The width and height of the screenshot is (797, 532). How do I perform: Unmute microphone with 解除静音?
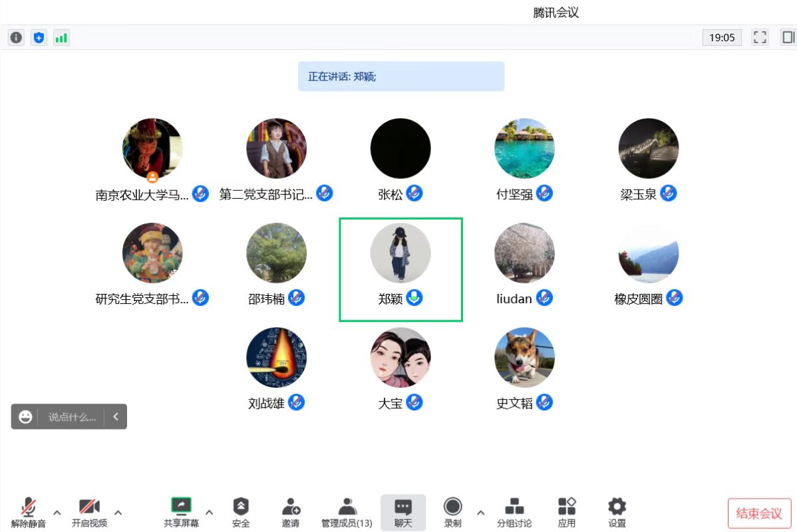[28, 512]
